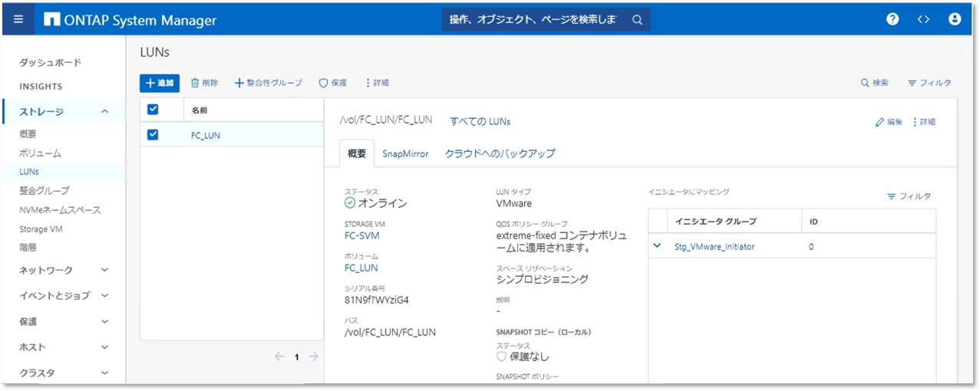
Task: Open FC_LUN in the LUN list
Action: pos(206,136)
